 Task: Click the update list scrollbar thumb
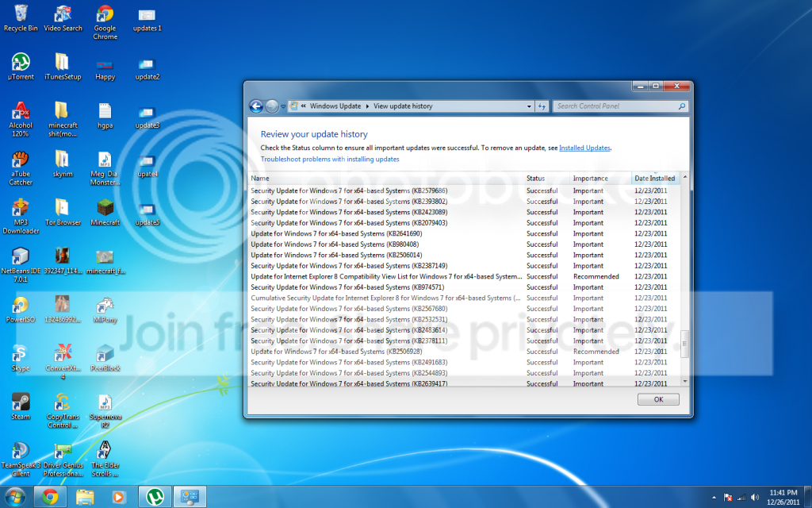tap(684, 344)
